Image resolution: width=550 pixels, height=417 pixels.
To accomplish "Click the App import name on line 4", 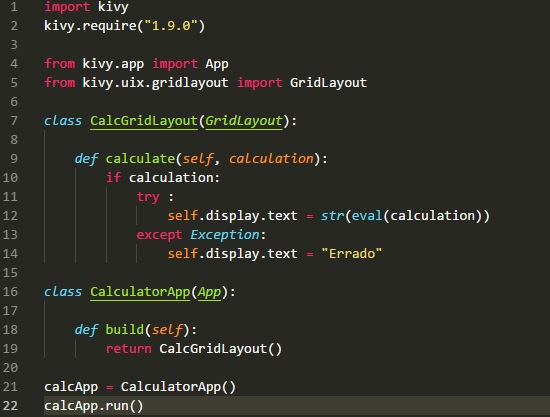I will pyautogui.click(x=217, y=64).
